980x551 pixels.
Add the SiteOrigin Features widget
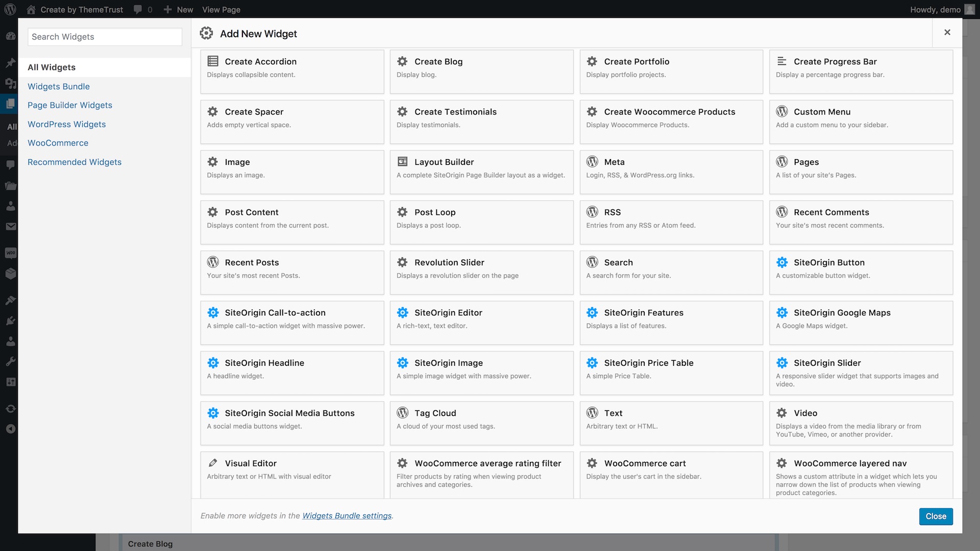pos(671,323)
